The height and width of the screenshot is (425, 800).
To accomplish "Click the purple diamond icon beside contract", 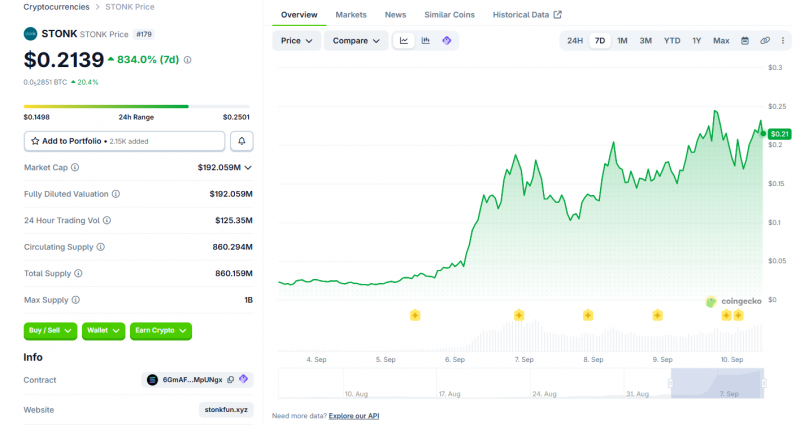I will (243, 379).
